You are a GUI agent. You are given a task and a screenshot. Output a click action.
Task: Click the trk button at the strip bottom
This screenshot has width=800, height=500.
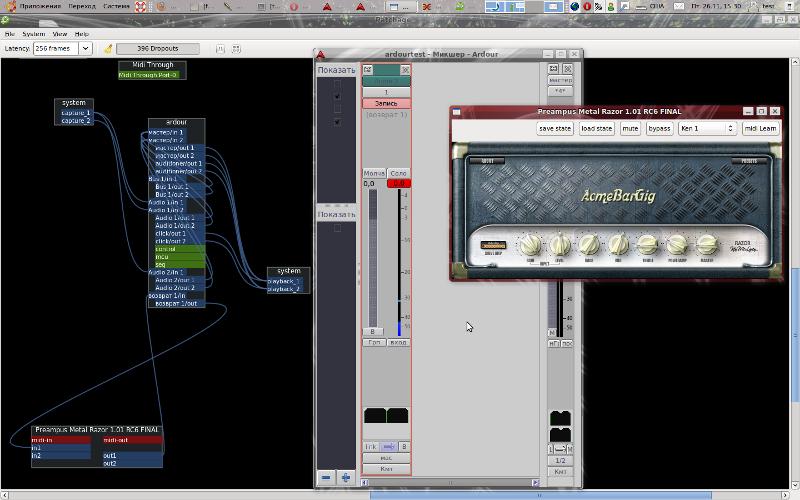pos(370,446)
